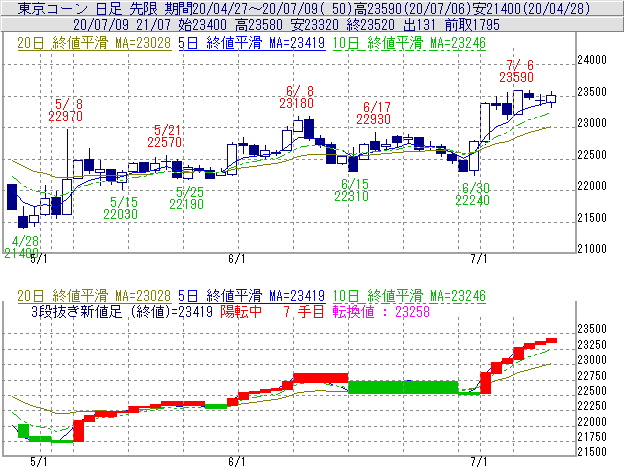Viewport: 624px width, 474px height.
Task: Click the 23250 lower chart axis label
Action: pyautogui.click(x=592, y=344)
